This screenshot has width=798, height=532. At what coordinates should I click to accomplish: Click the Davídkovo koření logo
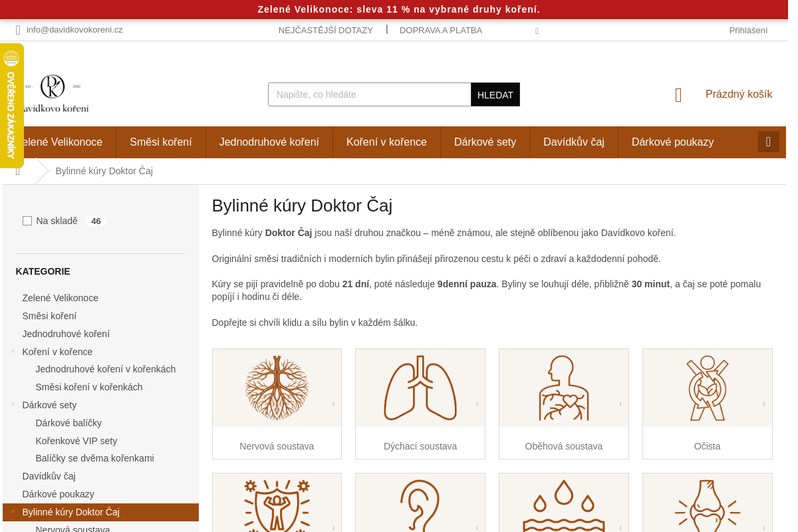click(55, 94)
